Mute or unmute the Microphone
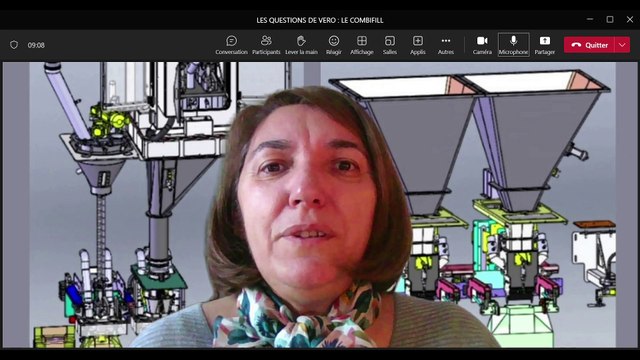The image size is (640, 360). coord(513,45)
